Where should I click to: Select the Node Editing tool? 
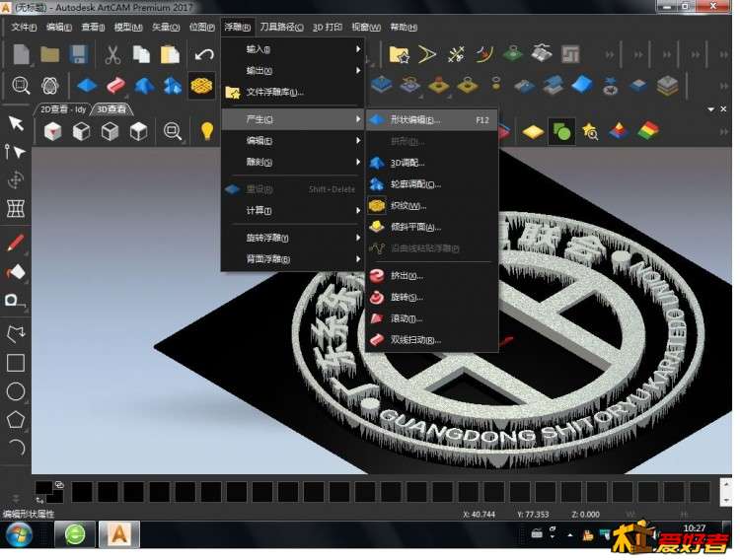[15, 152]
